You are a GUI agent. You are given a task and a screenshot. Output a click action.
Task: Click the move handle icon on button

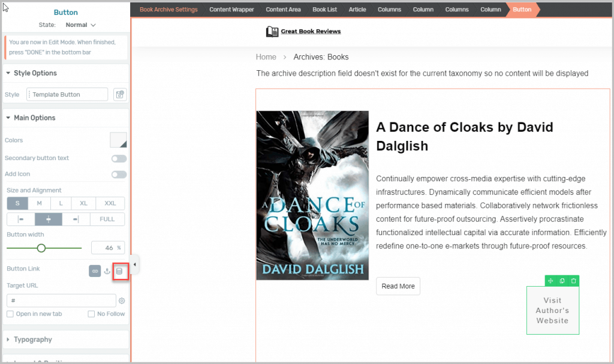(550, 281)
